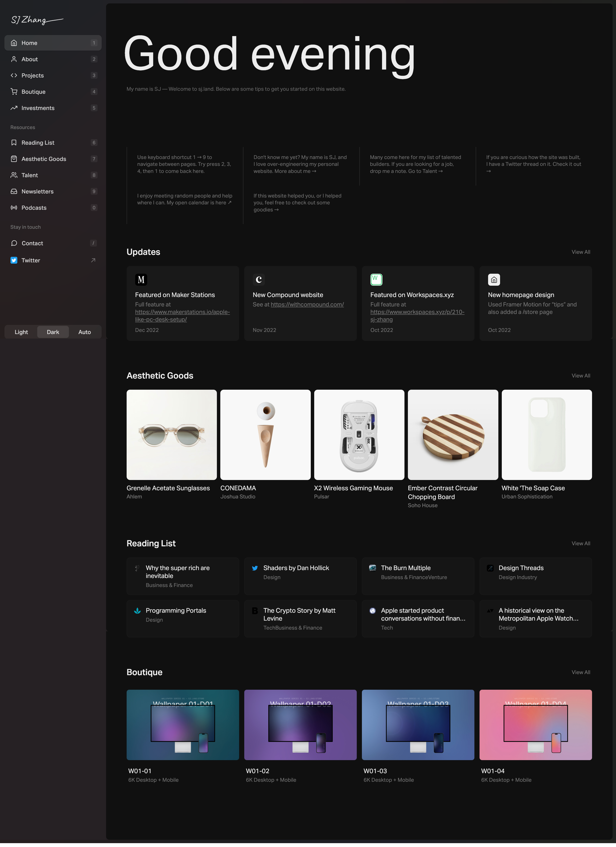The image size is (616, 847).
Task: Click the icon beside Programming Portals
Action: 137,611
